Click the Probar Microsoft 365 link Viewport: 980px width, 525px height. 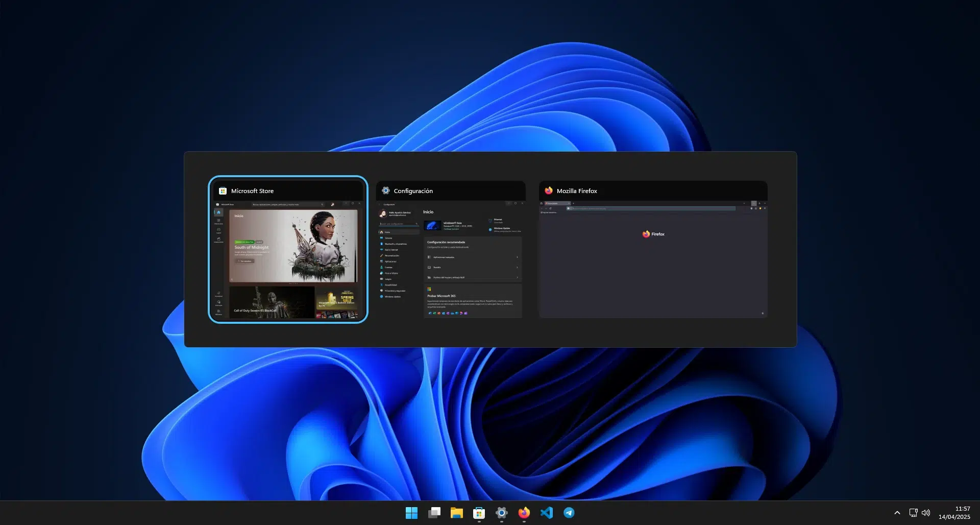[x=442, y=296]
